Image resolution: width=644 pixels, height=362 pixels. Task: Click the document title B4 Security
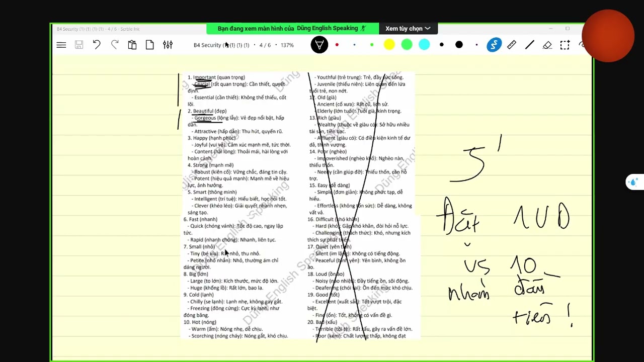[221, 45]
